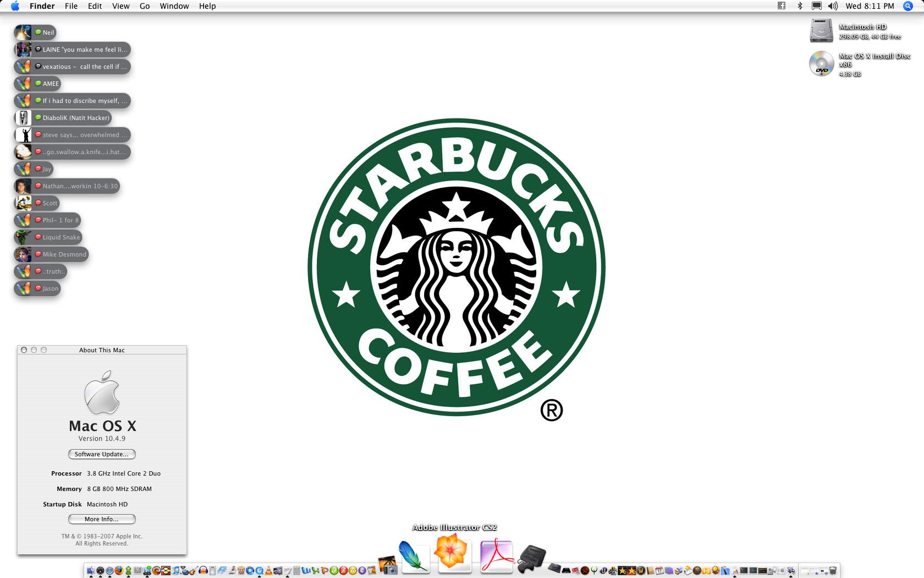Open GarageBand guitar icon in Dock

[x=194, y=571]
